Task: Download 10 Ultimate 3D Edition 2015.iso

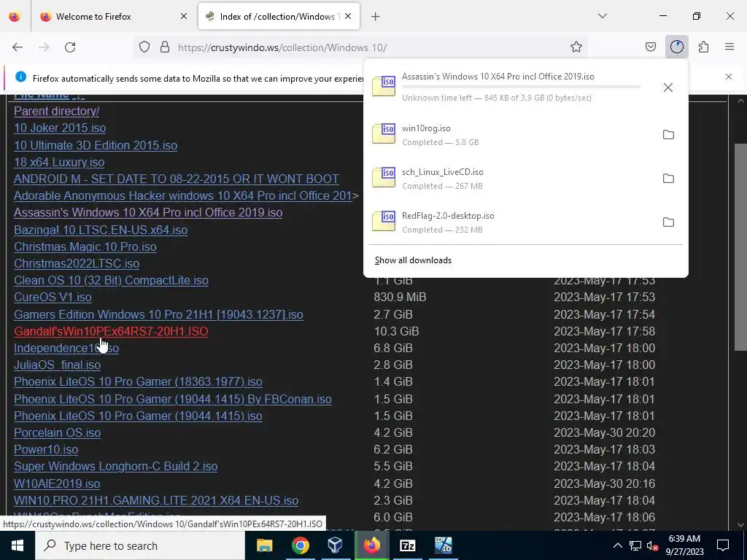Action: [x=96, y=145]
